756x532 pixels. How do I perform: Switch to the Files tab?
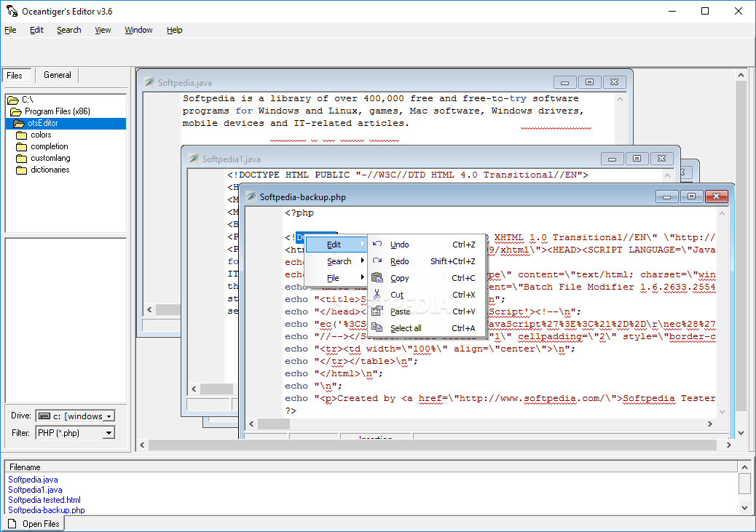pyautogui.click(x=17, y=75)
